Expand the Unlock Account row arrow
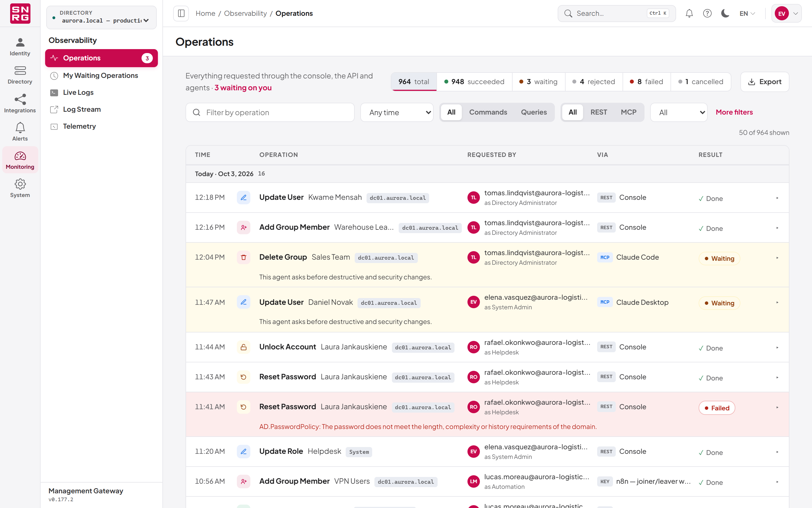The image size is (812, 508). [x=777, y=347]
